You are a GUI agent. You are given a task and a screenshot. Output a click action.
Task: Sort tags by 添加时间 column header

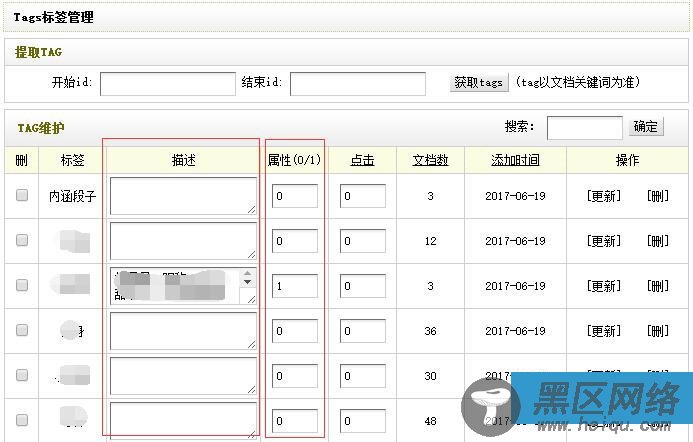tap(515, 160)
